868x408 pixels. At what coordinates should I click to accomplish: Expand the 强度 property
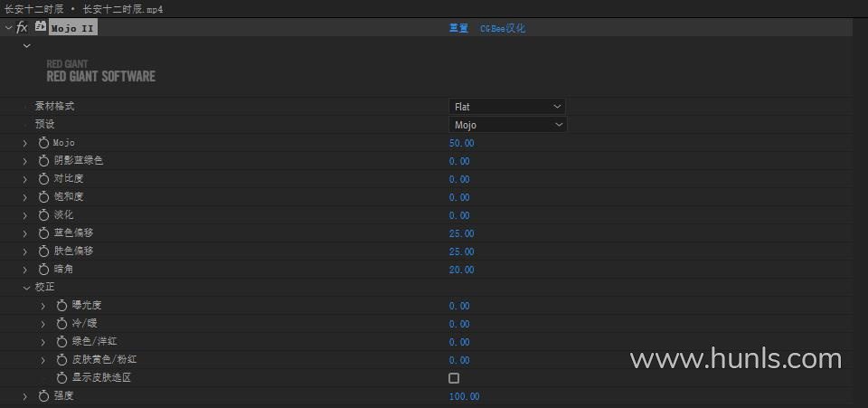25,396
